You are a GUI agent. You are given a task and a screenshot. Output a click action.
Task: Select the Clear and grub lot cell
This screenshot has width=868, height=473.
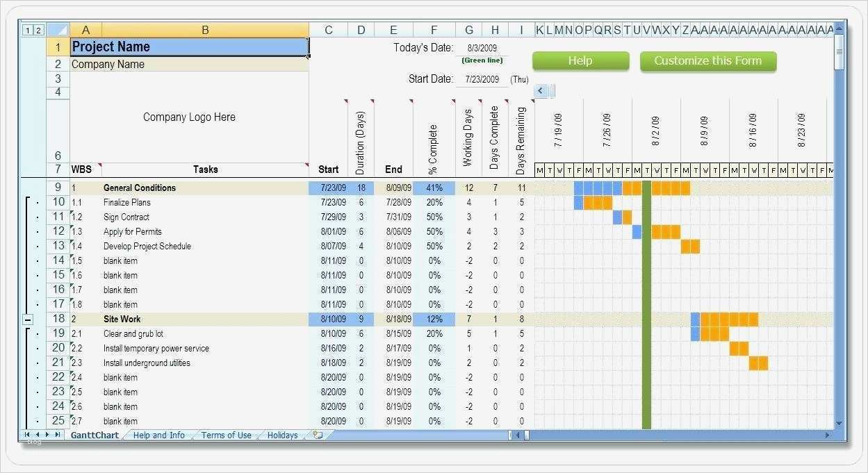point(205,333)
